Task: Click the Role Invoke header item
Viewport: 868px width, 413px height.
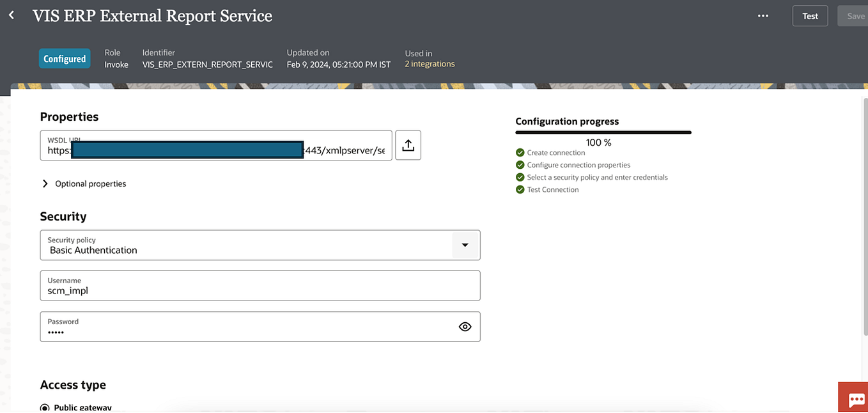Action: click(x=116, y=58)
